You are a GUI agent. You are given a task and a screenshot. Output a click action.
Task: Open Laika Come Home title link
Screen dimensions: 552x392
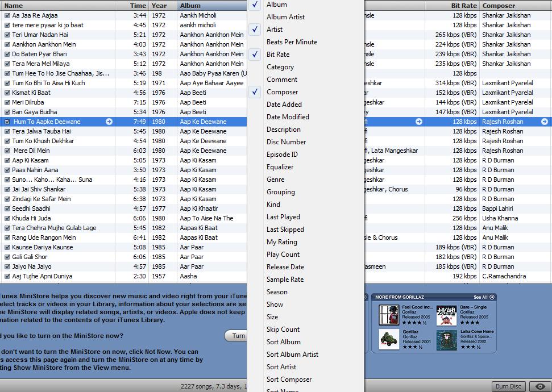click(x=476, y=331)
